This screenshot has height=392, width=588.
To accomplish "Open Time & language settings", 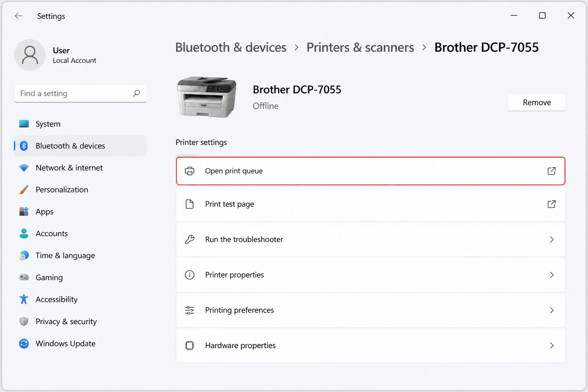I will tap(80, 255).
